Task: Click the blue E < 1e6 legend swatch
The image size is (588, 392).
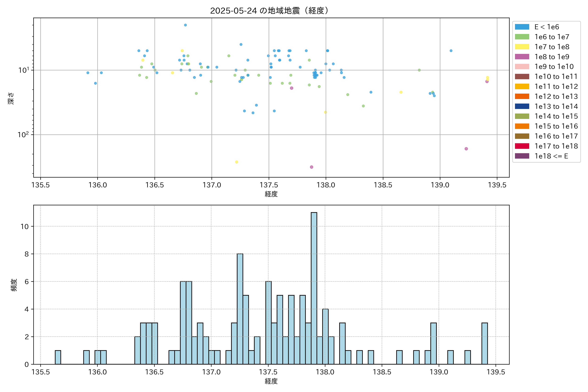Action: point(522,27)
